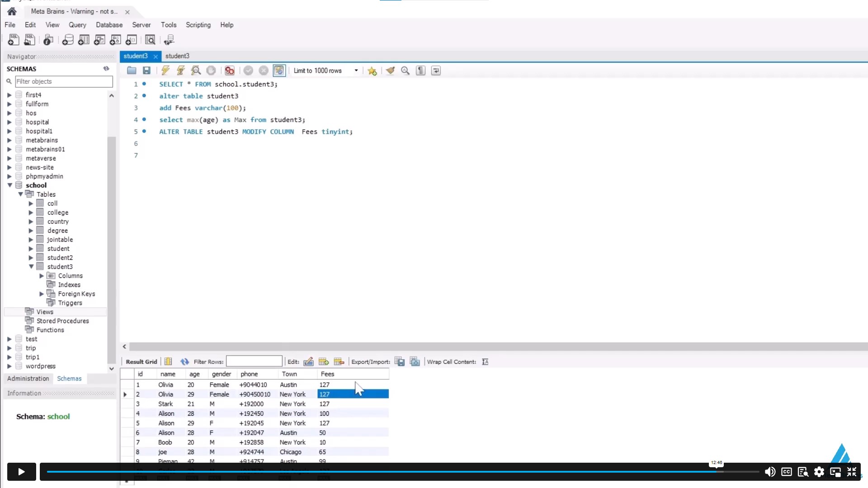
Task: Beautify the query with the broom icon
Action: pyautogui.click(x=390, y=70)
